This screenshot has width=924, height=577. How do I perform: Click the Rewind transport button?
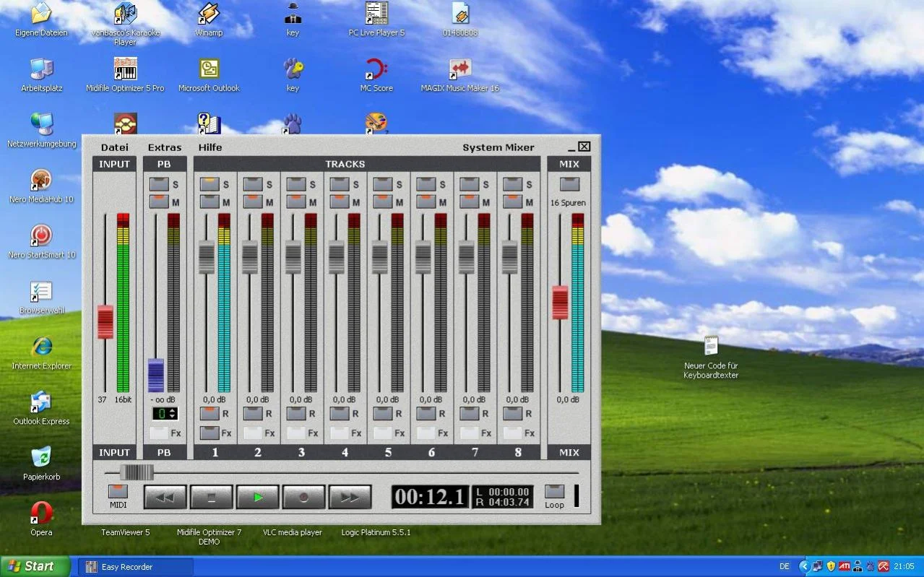pos(165,497)
